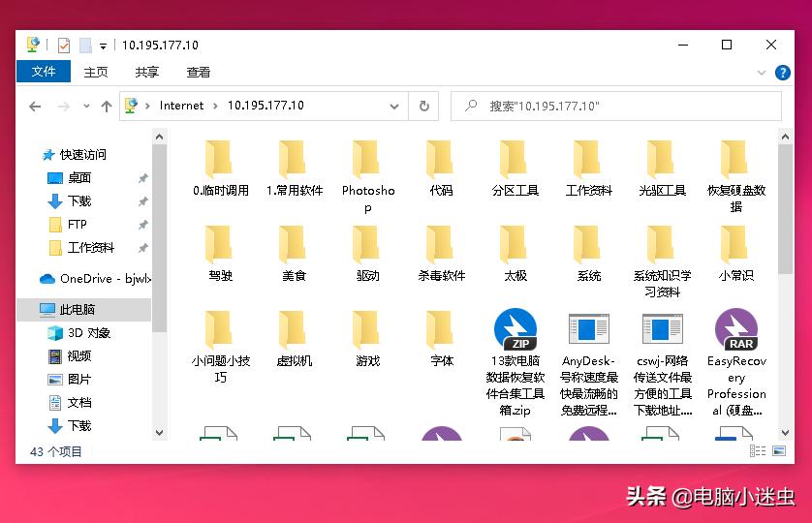Click 10.195.177.10 in address breadcrumb
Image resolution: width=812 pixels, height=523 pixels.
[265, 106]
